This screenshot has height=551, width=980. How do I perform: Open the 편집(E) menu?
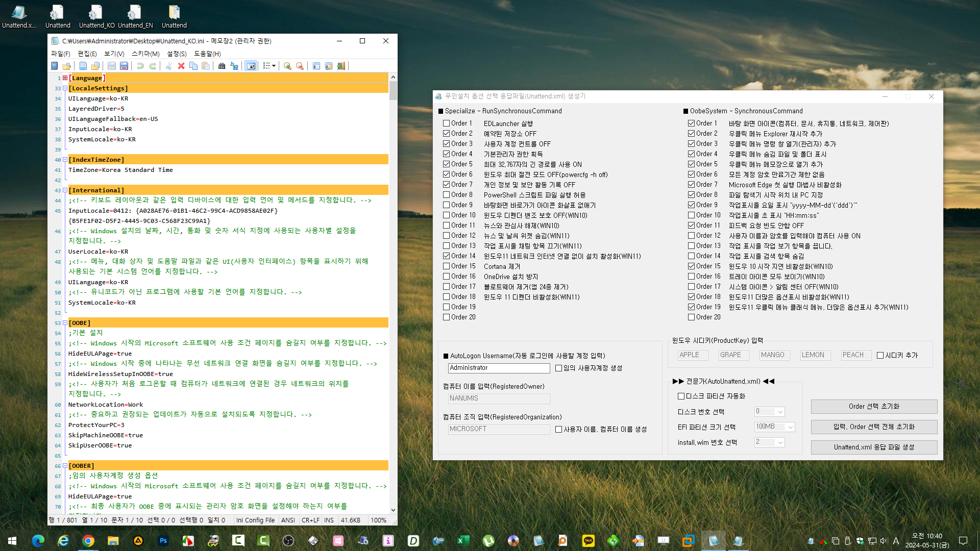pyautogui.click(x=87, y=54)
